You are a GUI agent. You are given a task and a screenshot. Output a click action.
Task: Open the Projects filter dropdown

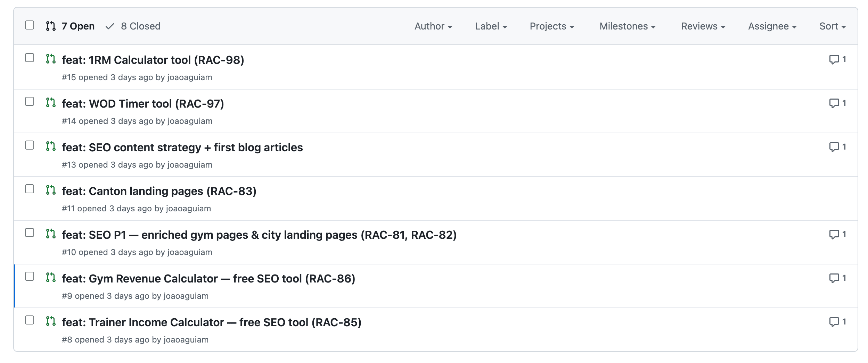pos(552,26)
